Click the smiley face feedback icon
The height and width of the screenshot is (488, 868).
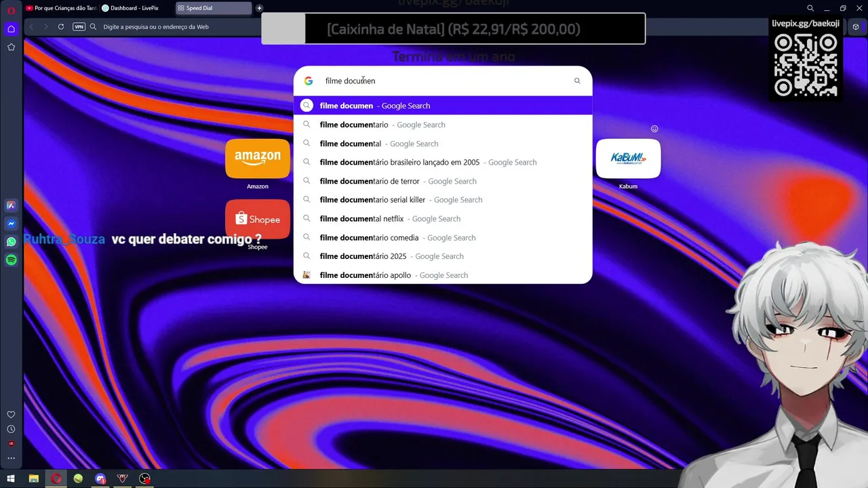pos(654,129)
